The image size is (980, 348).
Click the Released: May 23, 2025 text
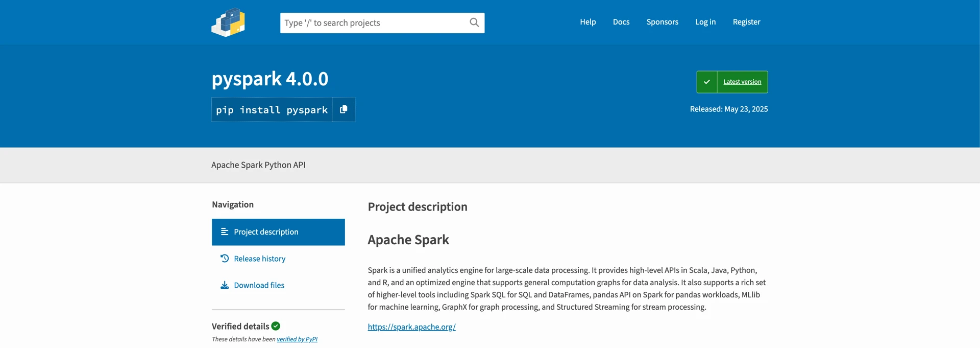click(729, 109)
